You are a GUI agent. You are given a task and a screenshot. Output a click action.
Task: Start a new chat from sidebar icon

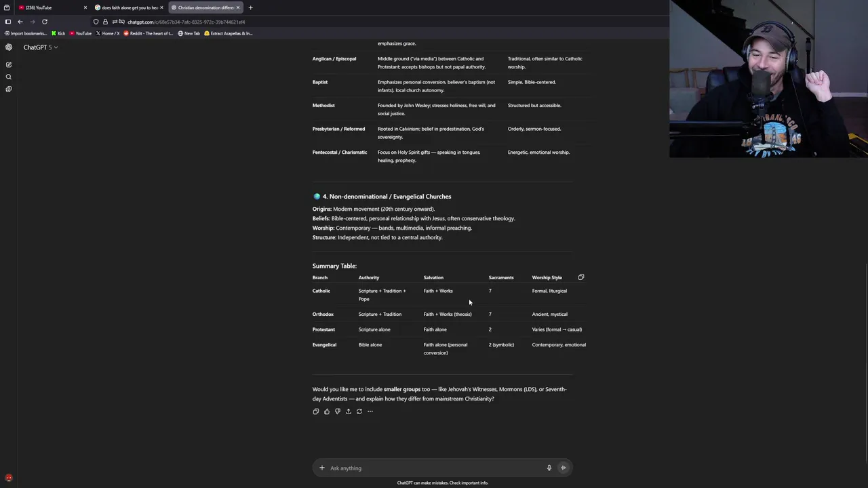pyautogui.click(x=9, y=64)
